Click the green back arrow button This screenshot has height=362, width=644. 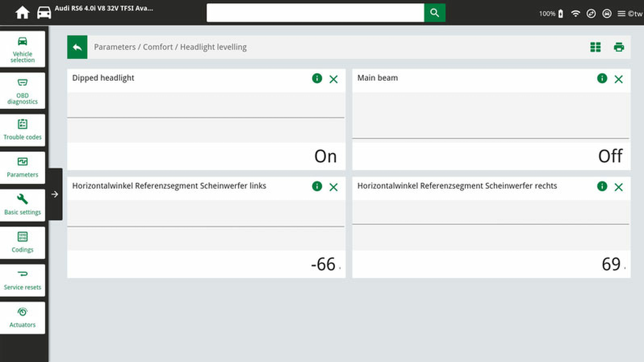click(78, 47)
